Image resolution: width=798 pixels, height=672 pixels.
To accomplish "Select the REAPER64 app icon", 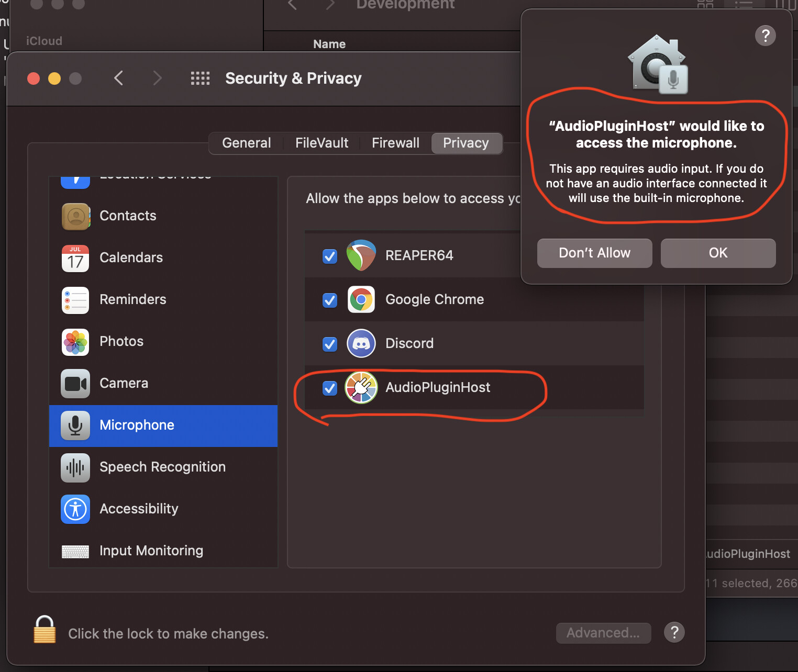I will click(361, 255).
